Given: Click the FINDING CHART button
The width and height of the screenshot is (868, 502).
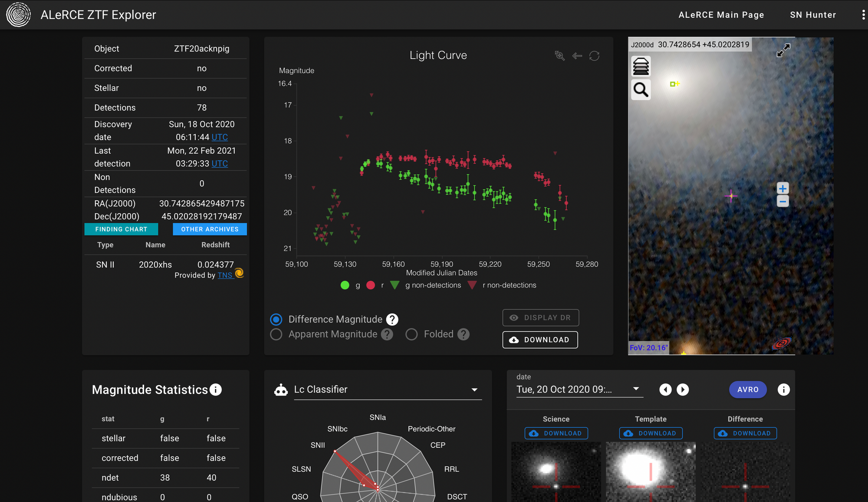Looking at the screenshot, I should pos(121,229).
